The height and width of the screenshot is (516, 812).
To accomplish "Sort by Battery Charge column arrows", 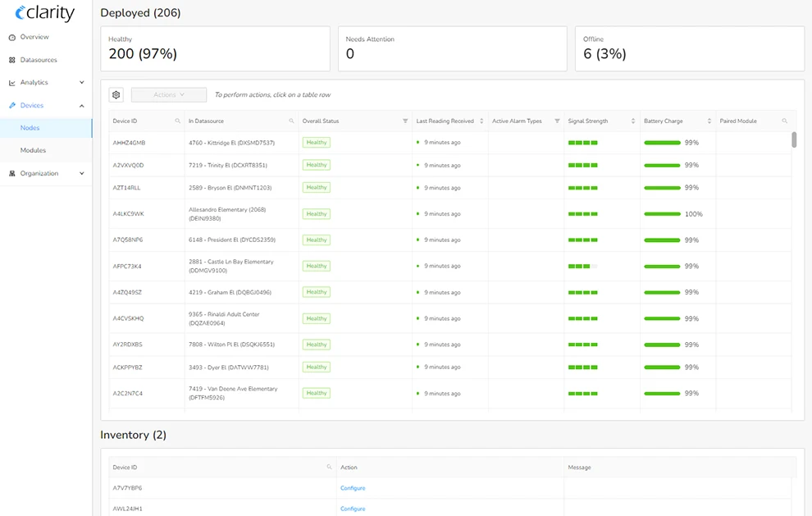I will tap(709, 121).
